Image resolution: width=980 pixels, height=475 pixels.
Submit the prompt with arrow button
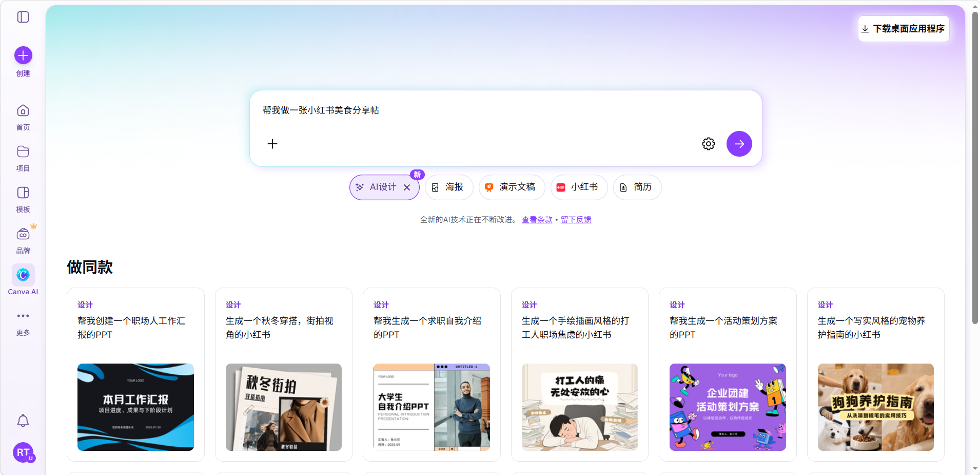[x=739, y=144]
